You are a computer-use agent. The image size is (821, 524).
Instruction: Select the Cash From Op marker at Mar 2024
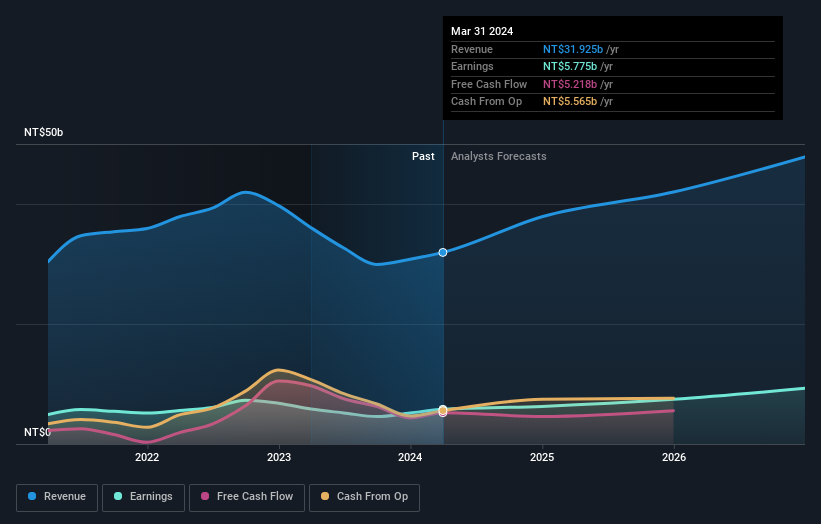click(443, 409)
